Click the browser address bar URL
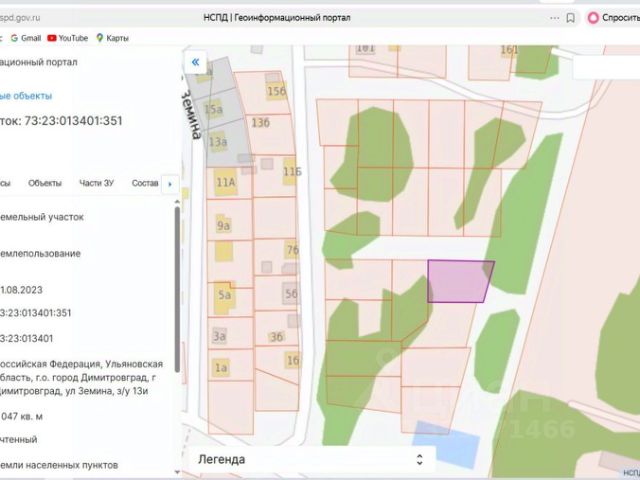Image resolution: width=640 pixels, height=480 pixels. tap(20, 18)
